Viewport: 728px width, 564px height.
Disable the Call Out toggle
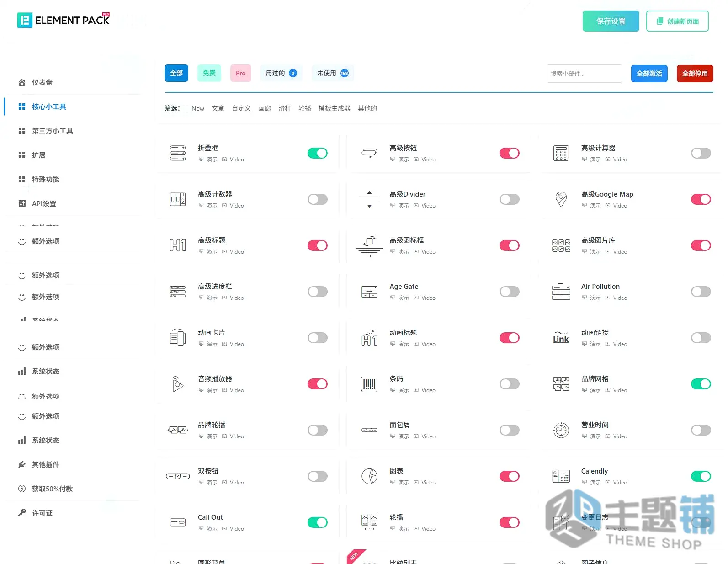point(318,522)
